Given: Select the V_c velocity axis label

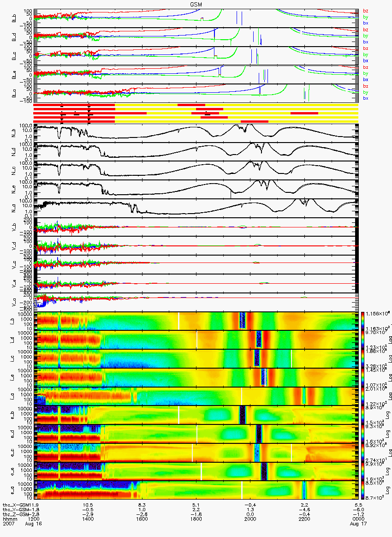Looking at the screenshot, I should 14,265.
